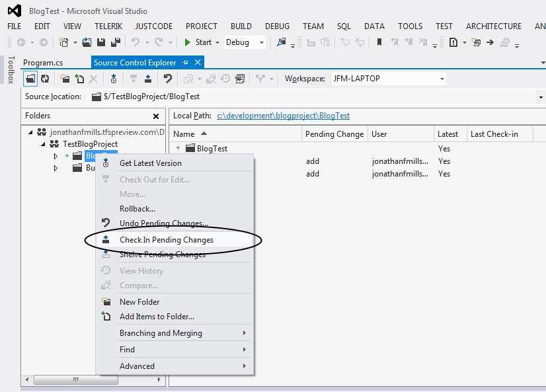The width and height of the screenshot is (546, 392).
Task: Collapse the TestBlogProject tree node
Action: 43,144
